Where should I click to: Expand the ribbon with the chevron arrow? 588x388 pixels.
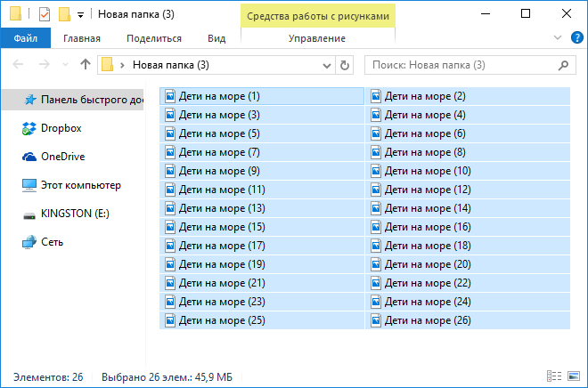pyautogui.click(x=557, y=38)
